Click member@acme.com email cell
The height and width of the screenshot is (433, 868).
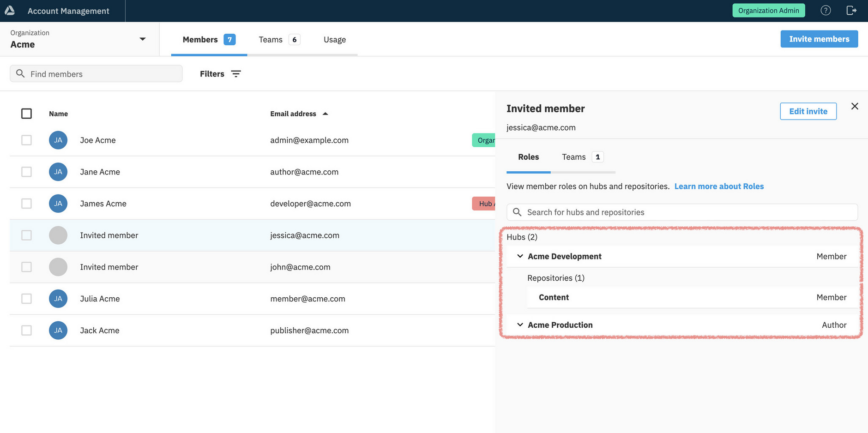(x=307, y=299)
